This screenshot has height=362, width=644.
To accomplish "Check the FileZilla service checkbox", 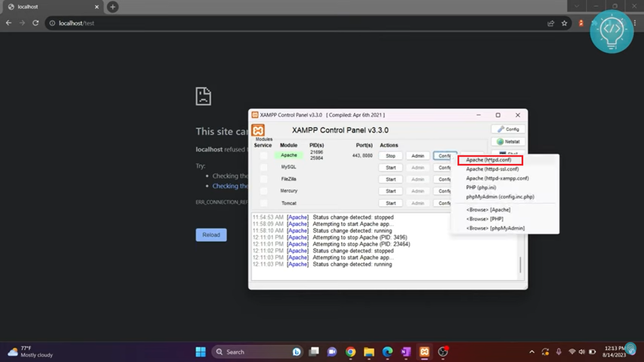I will coord(263,179).
